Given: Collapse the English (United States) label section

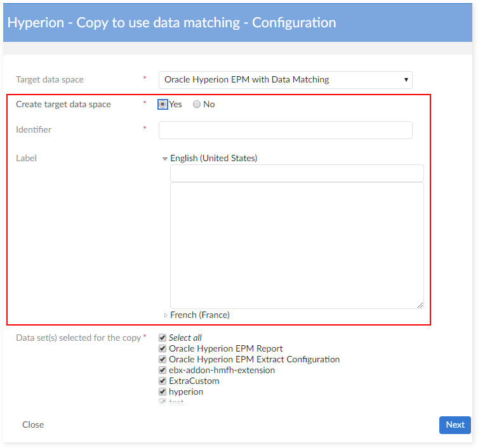Looking at the screenshot, I should coord(165,159).
